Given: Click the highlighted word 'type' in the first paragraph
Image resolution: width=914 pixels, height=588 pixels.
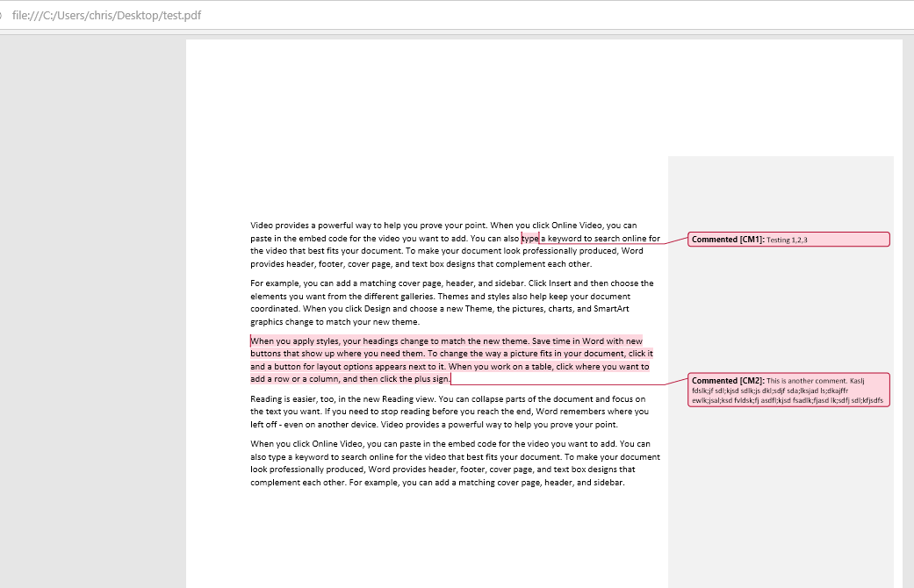Looking at the screenshot, I should [529, 239].
